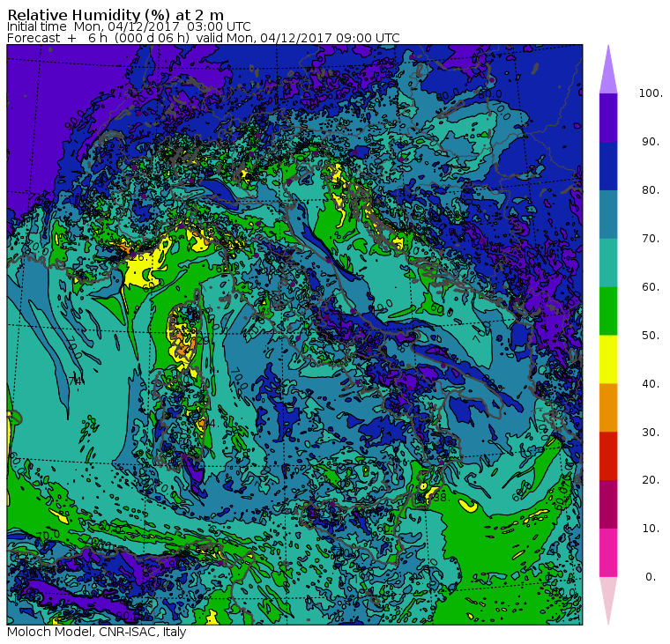Click the '10.' colorbar label
Image resolution: width=670 pixels, height=644 pixels.
(x=651, y=529)
